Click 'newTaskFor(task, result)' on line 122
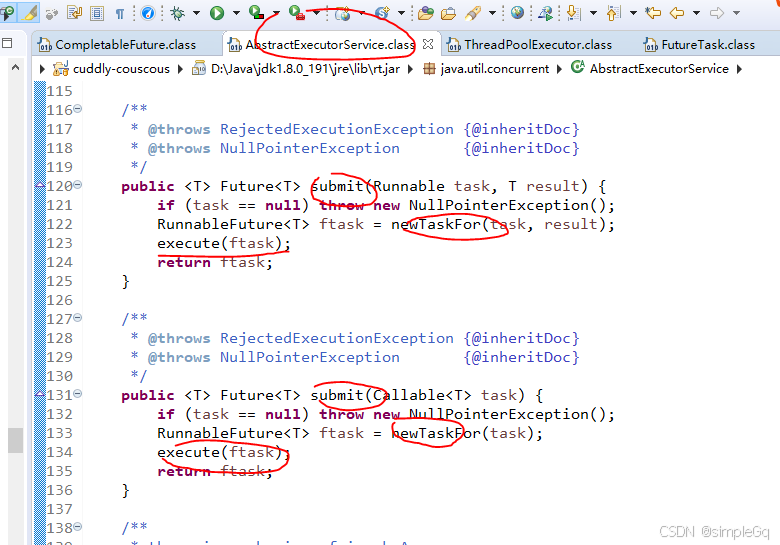The height and width of the screenshot is (545, 780). (498, 224)
